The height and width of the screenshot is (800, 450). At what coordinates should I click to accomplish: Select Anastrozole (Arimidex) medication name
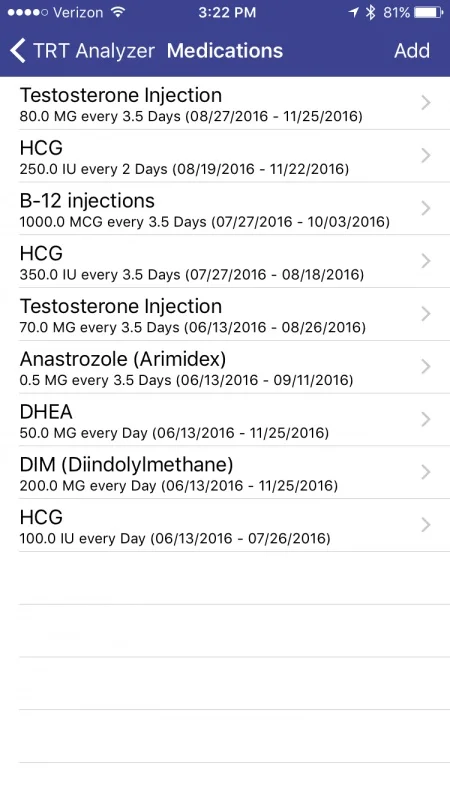pos(122,359)
